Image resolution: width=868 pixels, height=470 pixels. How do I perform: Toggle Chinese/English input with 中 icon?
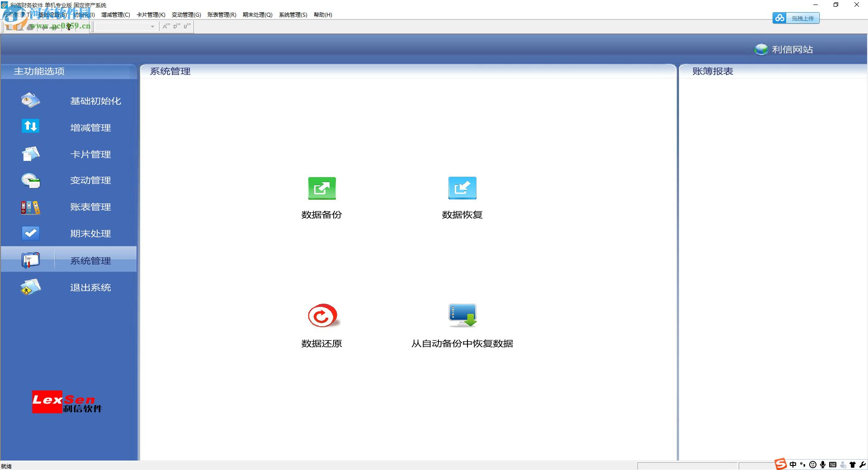tap(793, 465)
